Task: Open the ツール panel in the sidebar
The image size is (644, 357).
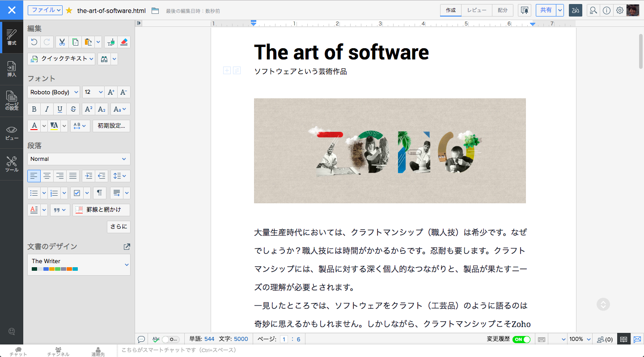Action: point(12,164)
